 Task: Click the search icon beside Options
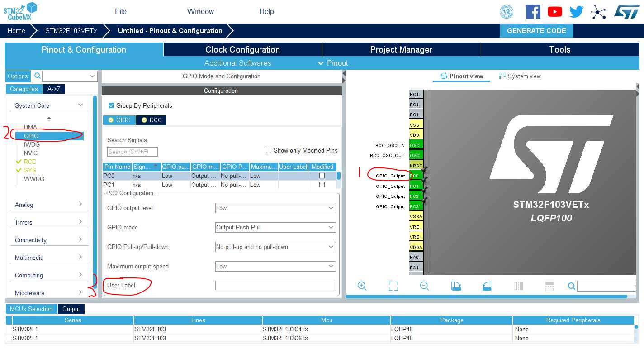pos(38,76)
